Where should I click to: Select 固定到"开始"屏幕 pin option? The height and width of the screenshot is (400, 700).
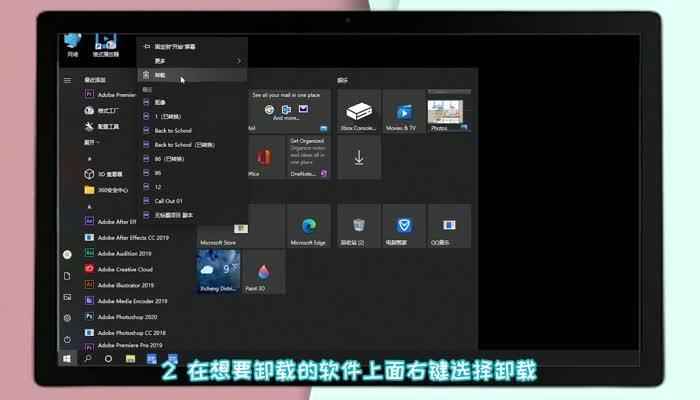point(192,46)
